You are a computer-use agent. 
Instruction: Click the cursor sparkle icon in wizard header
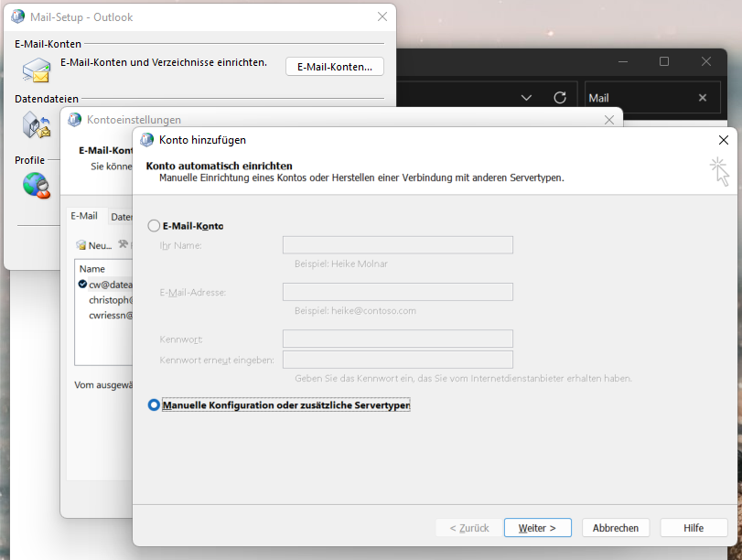720,170
